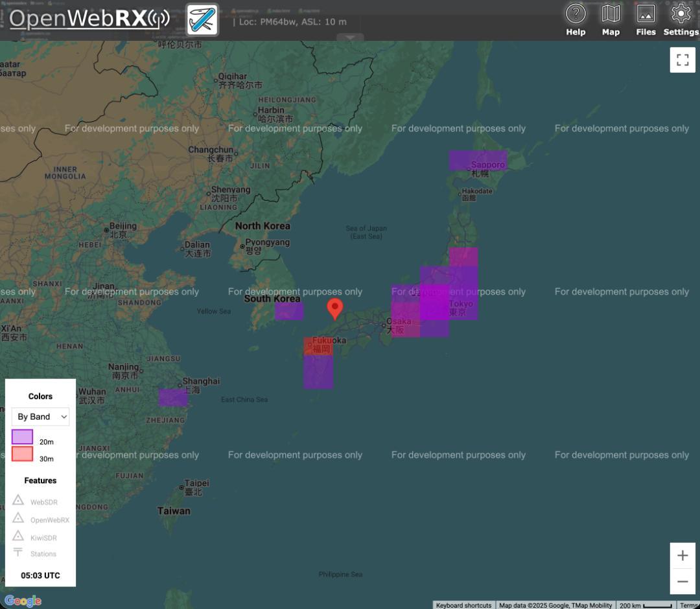This screenshot has height=609, width=700.
Task: Toggle fullscreen map view
Action: [x=682, y=60]
